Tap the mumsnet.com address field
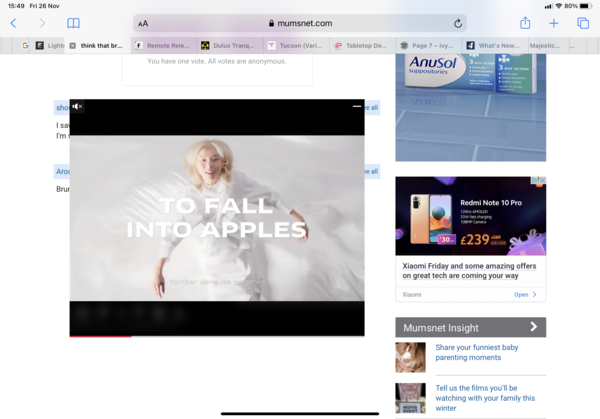 coord(300,23)
